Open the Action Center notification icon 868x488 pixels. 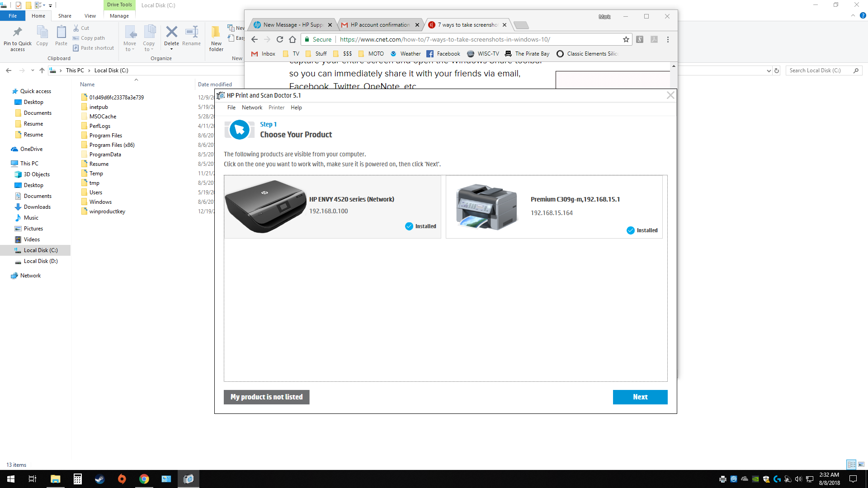click(x=853, y=479)
